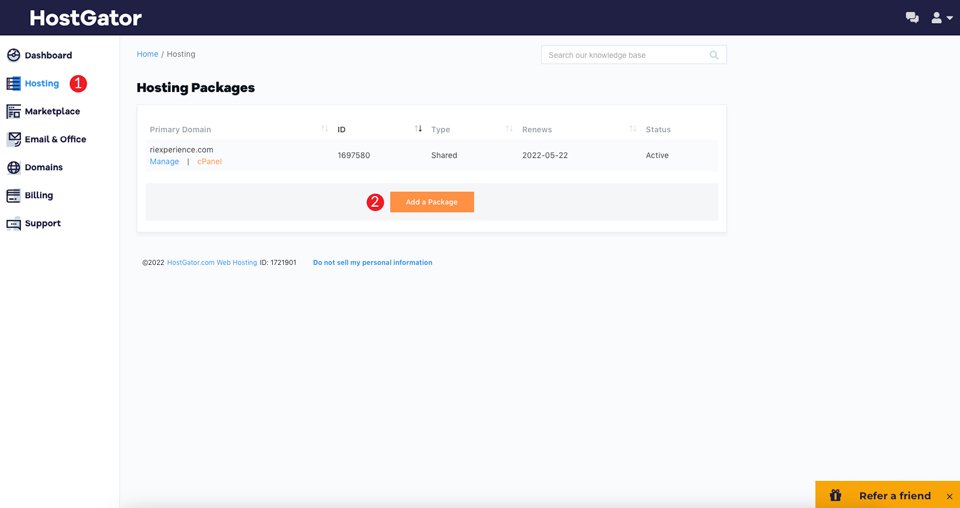Click the Shared type cell
The width and height of the screenshot is (960, 508).
[444, 155]
